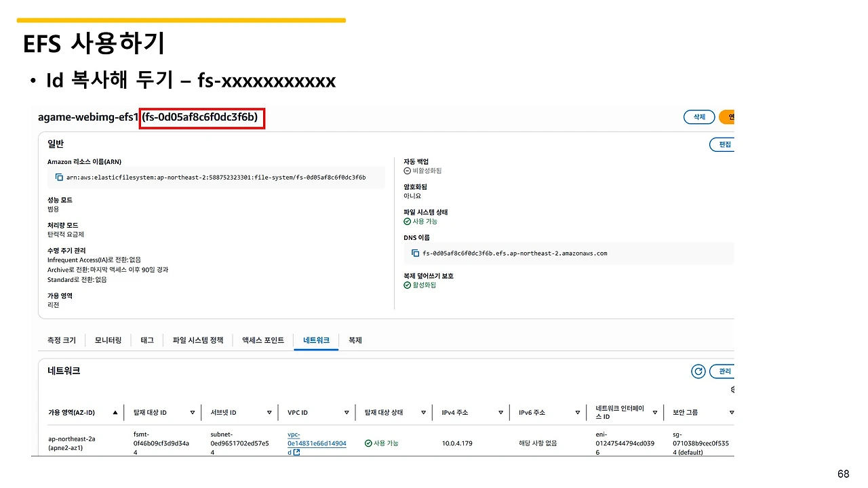Screen dimensions: 868x488
Task: Click 해당 사항 없음 in IPv6 column
Action: pos(538,443)
